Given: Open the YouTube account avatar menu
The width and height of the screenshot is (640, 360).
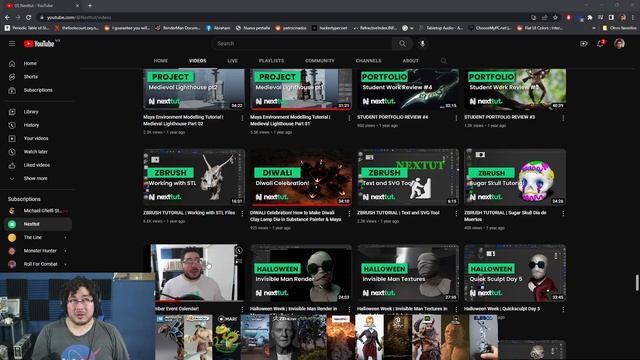Looking at the screenshot, I should click(619, 44).
